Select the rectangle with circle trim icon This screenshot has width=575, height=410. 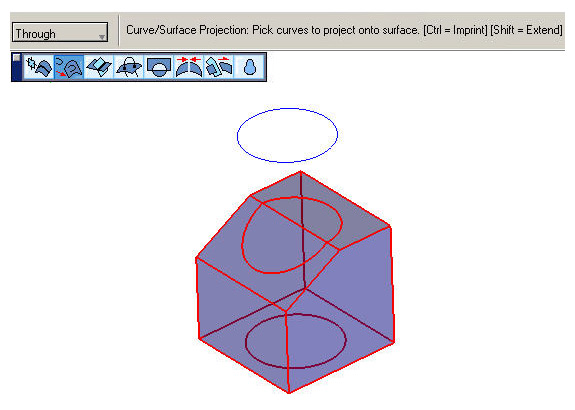pyautogui.click(x=159, y=67)
